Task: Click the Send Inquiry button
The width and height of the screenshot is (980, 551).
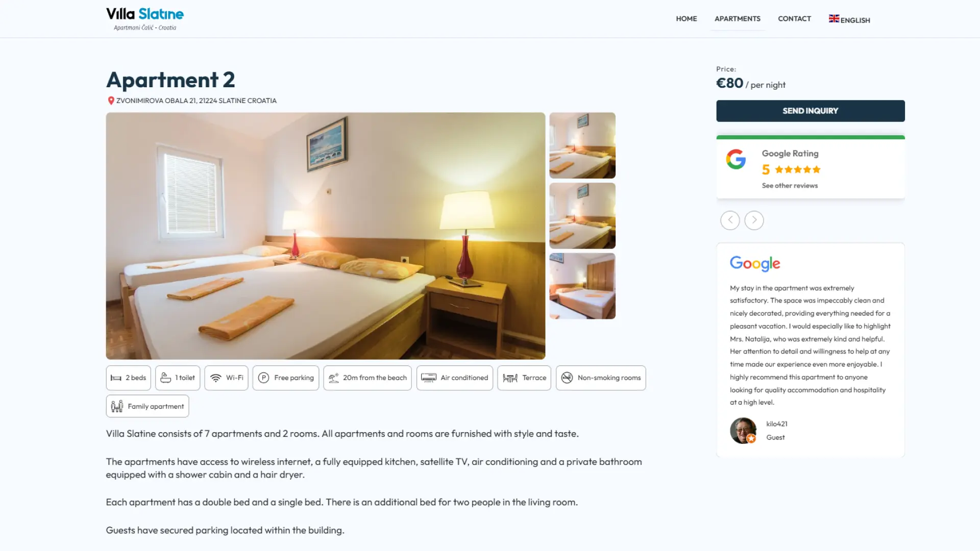Action: (x=811, y=111)
